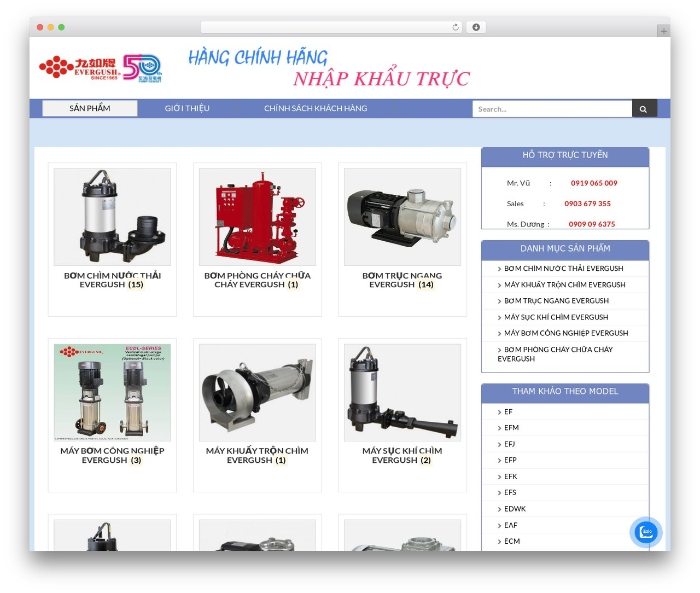Open the GIỚI THIỆU menu item

pyautogui.click(x=187, y=108)
